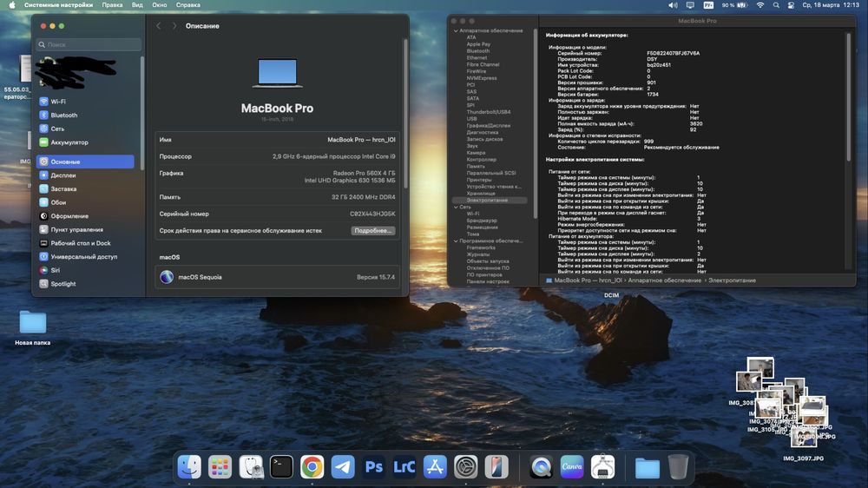Open Аккумулятор in Settings sidebar

click(85, 142)
